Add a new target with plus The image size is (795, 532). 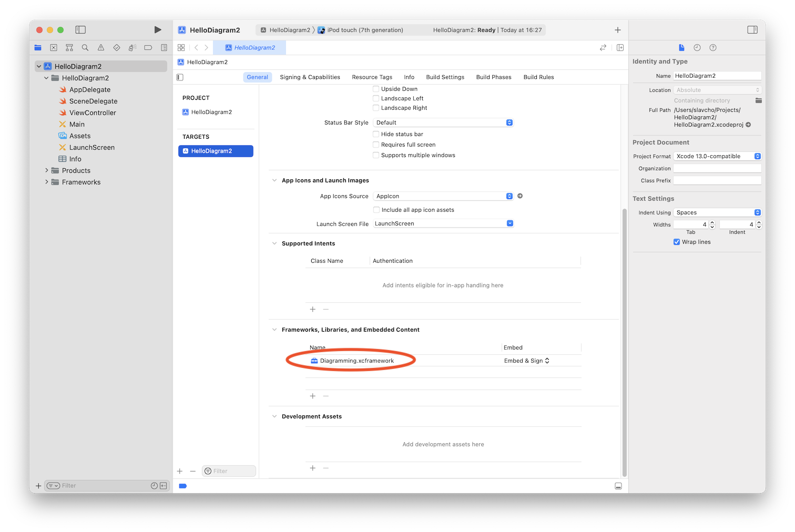(180, 471)
